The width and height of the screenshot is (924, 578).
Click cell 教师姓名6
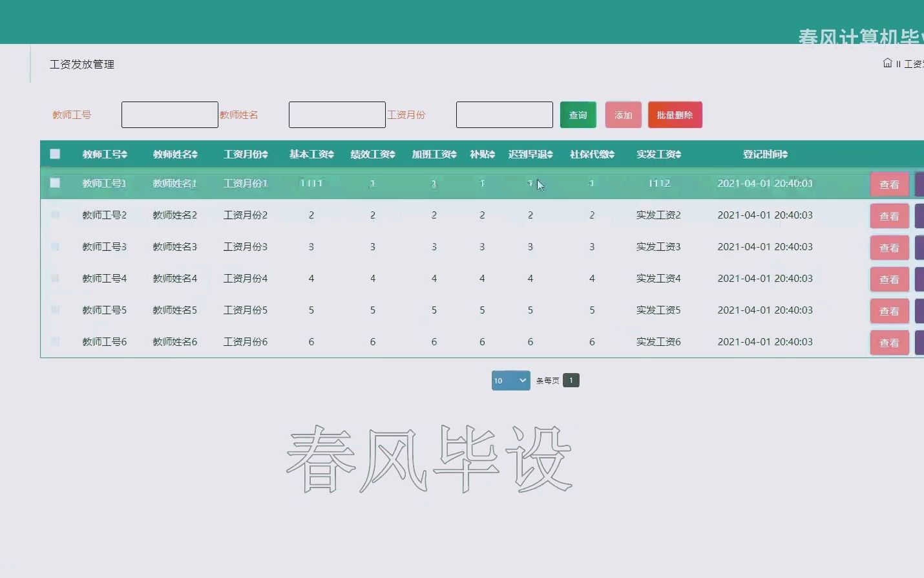(x=174, y=341)
